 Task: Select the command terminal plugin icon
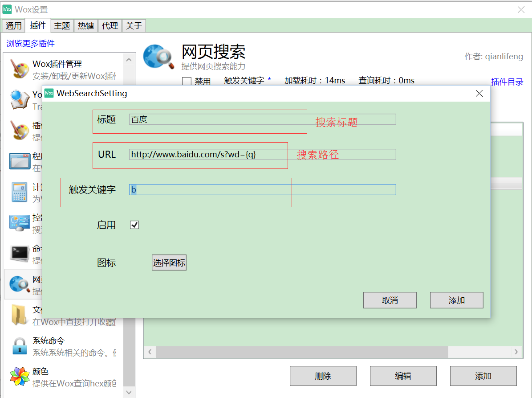[x=19, y=254]
